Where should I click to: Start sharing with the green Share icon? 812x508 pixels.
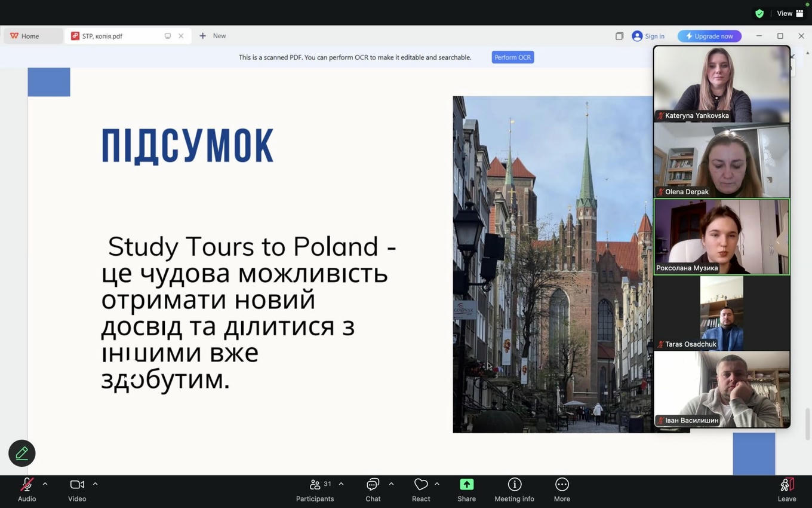click(466, 485)
